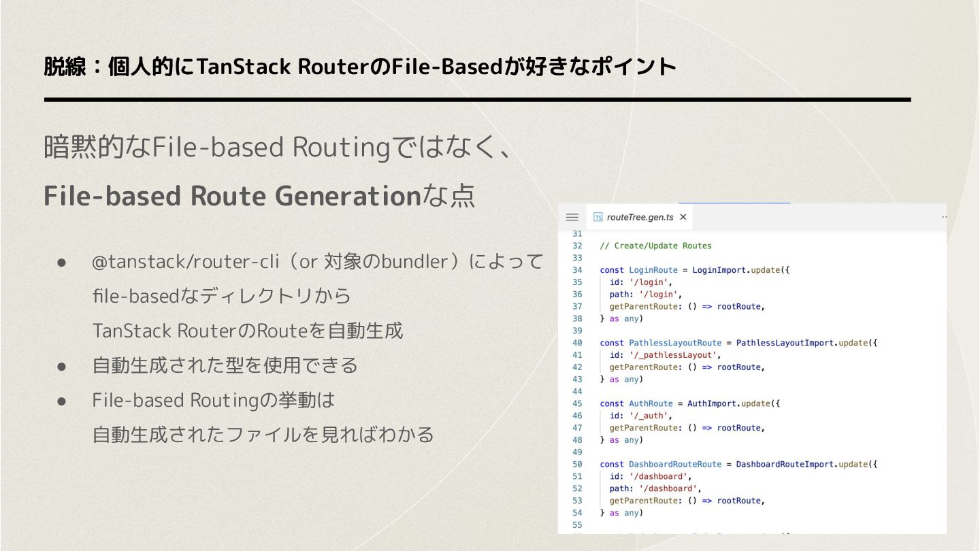The width and height of the screenshot is (980, 551).
Task: Click the bullet 'File-based Routingの挙動は'
Action: (214, 400)
